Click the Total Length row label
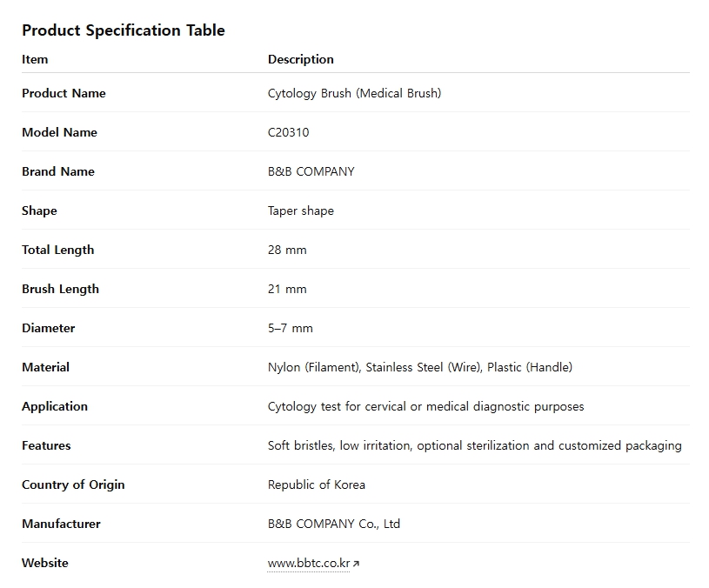 (57, 250)
